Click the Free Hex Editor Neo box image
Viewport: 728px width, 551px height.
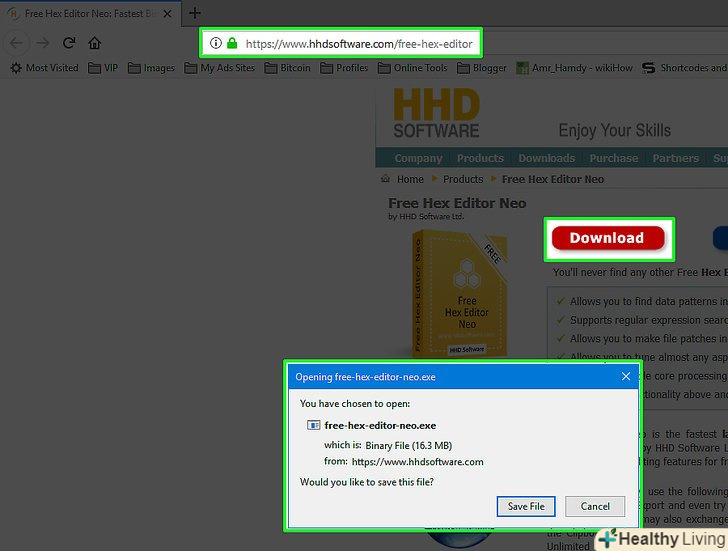[460, 294]
